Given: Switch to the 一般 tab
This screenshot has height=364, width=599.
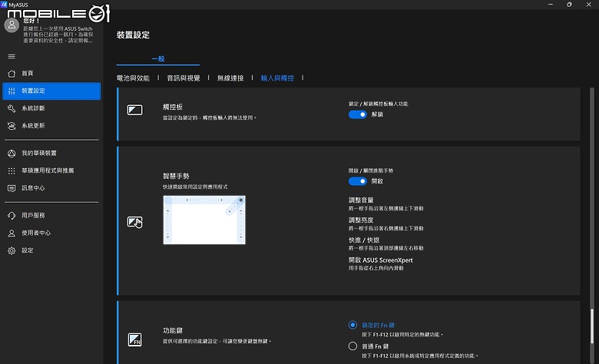Looking at the screenshot, I should [157, 59].
